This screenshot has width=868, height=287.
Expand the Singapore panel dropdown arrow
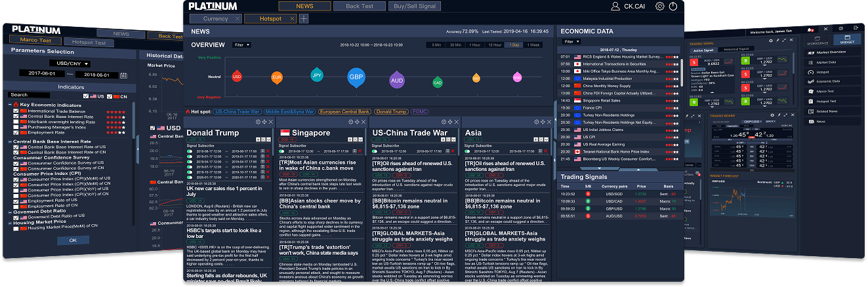click(x=360, y=140)
